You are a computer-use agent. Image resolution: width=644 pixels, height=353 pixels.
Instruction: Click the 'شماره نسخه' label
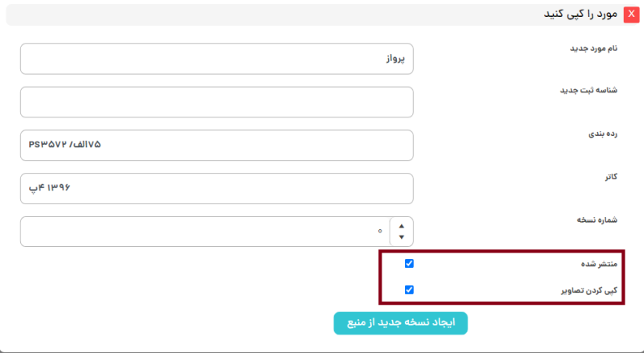[597, 218]
